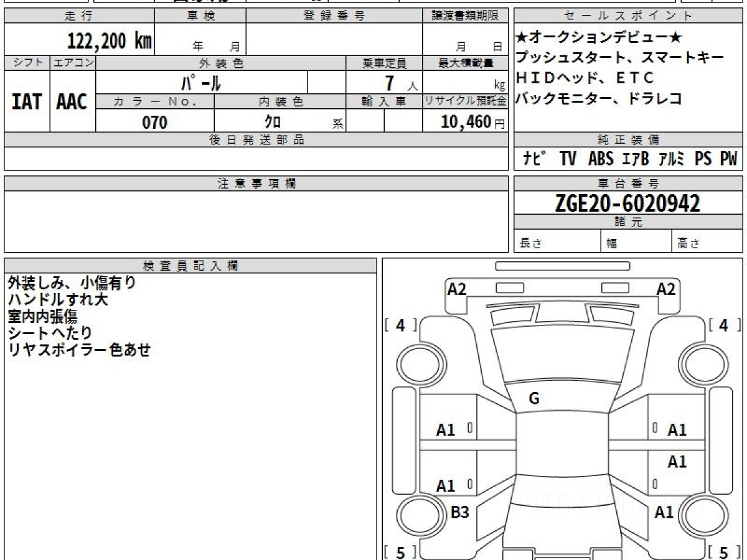Select the リヤスポイラー色あせ note
The image size is (747, 560).
click(79, 350)
